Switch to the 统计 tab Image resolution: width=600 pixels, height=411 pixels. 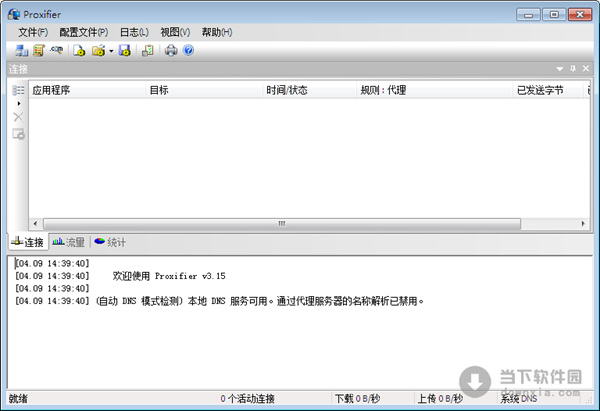coord(110,242)
